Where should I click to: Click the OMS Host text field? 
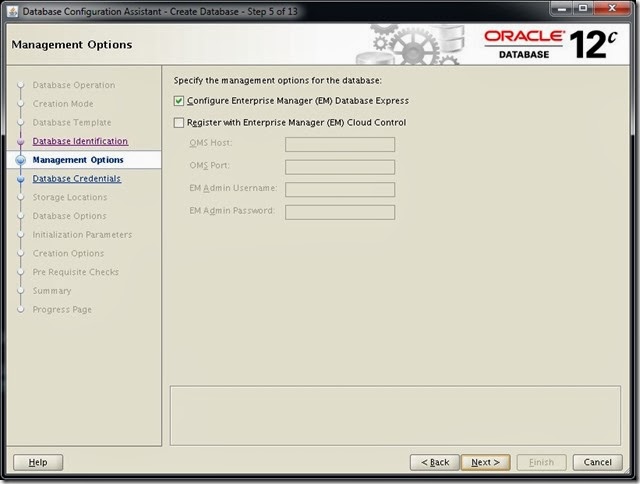339,145
